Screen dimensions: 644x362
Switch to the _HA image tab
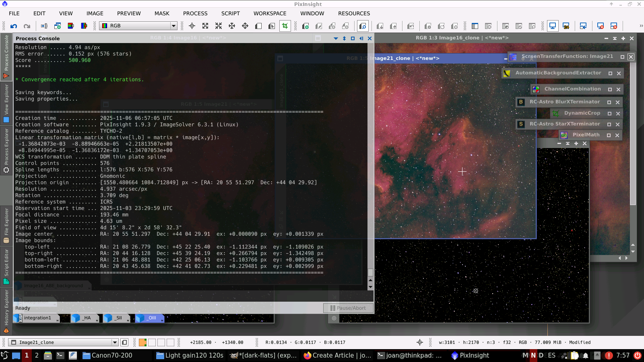pyautogui.click(x=86, y=318)
